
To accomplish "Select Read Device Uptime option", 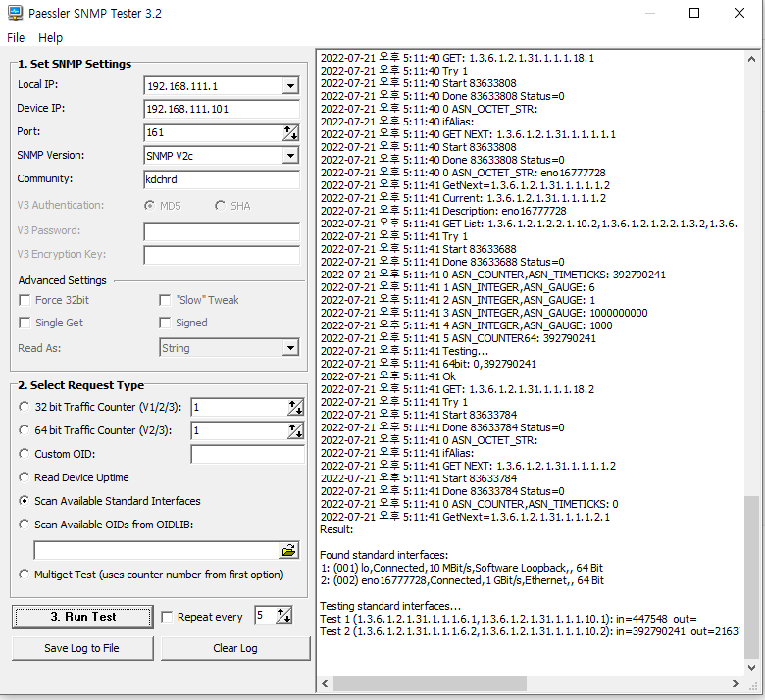I will [x=24, y=476].
